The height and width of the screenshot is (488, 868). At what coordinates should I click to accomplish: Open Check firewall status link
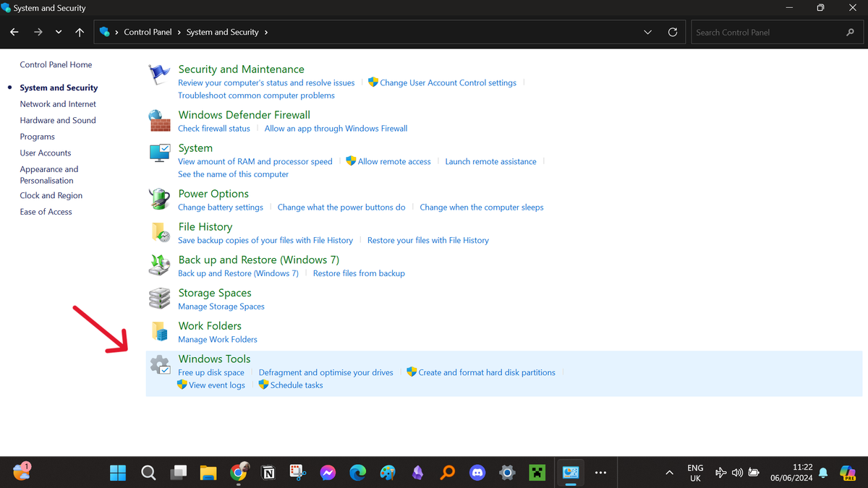point(214,129)
